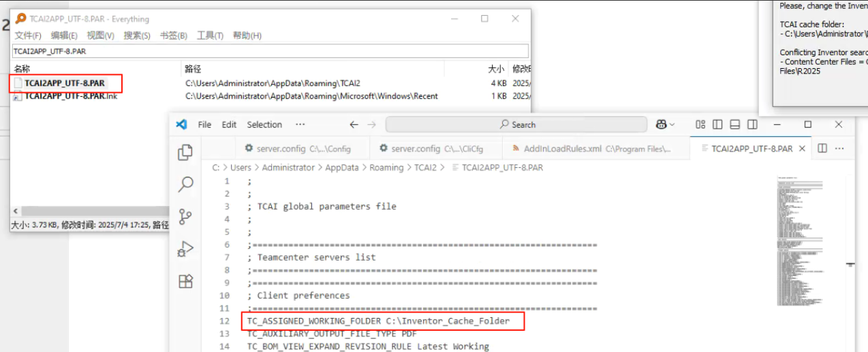Click the VS Code command center search
Viewport: 868px width, 352px height.
click(516, 125)
